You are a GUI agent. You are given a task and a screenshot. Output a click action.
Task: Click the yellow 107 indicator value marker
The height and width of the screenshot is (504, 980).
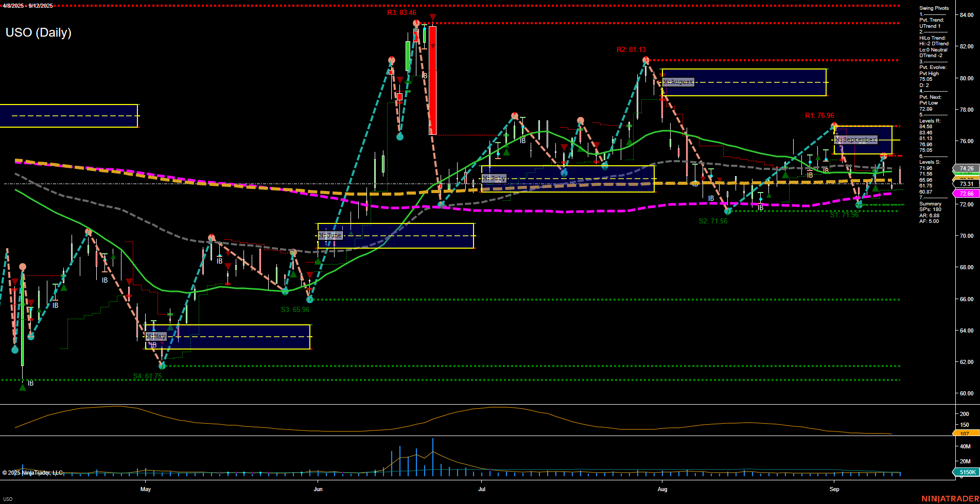967,435
